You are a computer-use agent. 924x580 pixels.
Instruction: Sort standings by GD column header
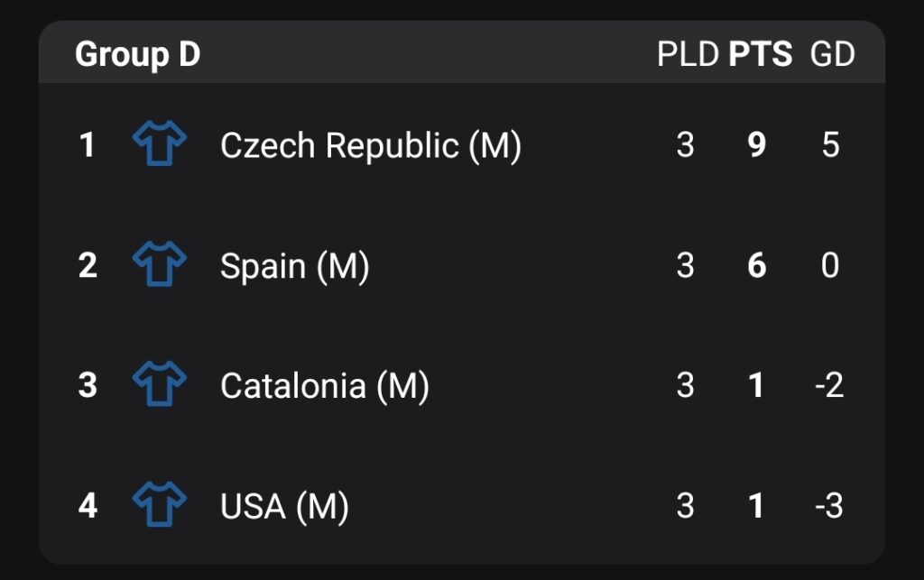(x=832, y=55)
